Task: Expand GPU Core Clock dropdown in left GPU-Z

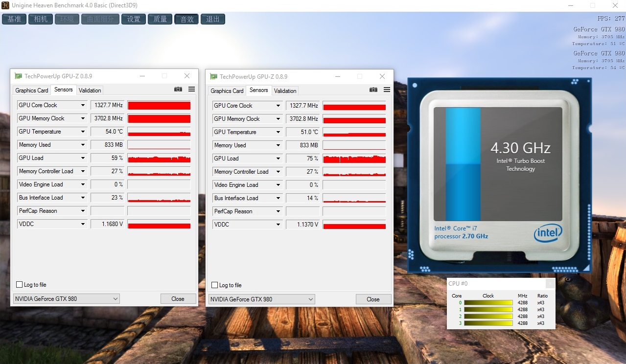Action: tap(83, 105)
